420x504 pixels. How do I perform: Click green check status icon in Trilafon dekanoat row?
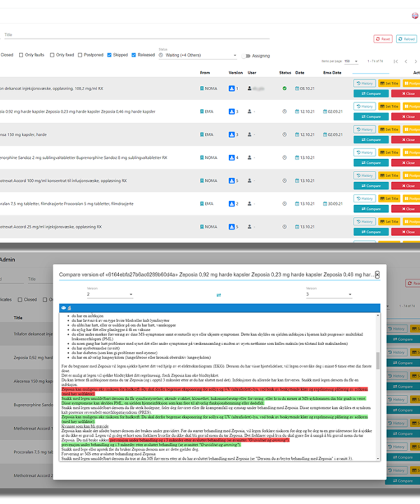(x=284, y=88)
